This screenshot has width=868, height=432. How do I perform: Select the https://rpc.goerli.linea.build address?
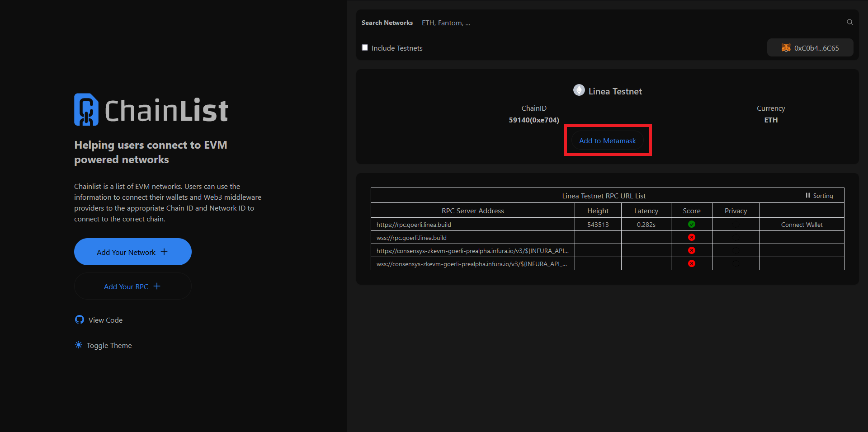pos(414,225)
